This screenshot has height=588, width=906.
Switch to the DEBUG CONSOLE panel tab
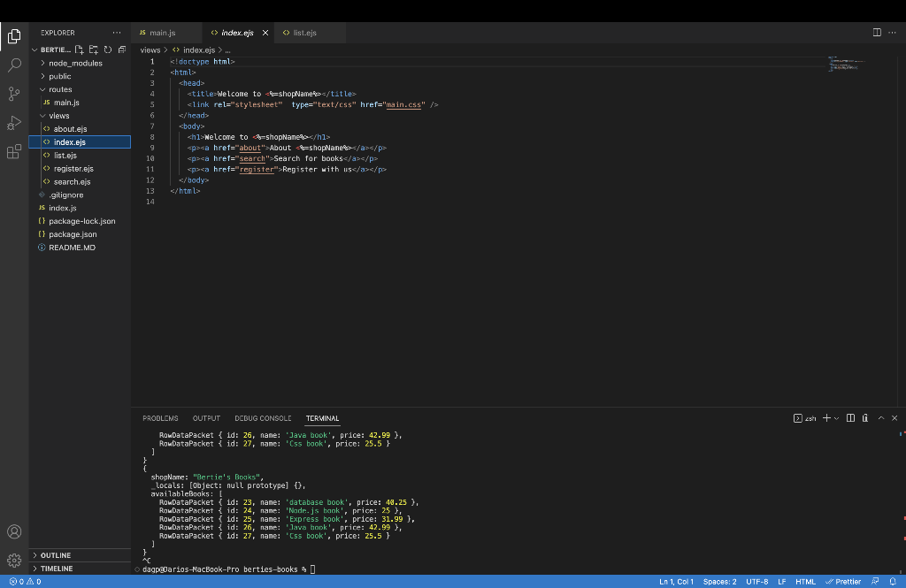click(263, 418)
